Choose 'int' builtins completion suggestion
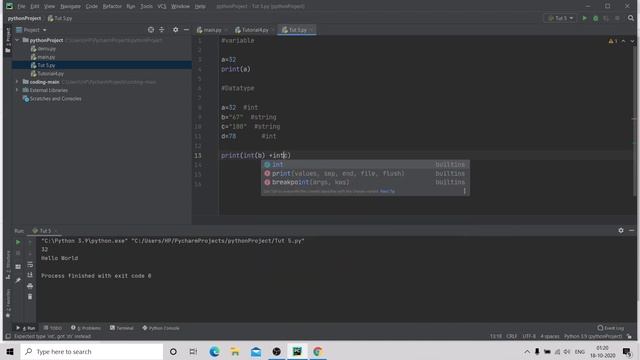Screen dimensions: 640x360 (x=365, y=164)
